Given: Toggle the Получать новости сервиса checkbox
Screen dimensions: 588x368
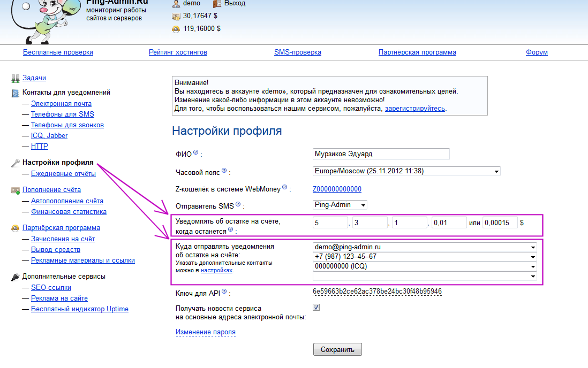Looking at the screenshot, I should [x=316, y=306].
